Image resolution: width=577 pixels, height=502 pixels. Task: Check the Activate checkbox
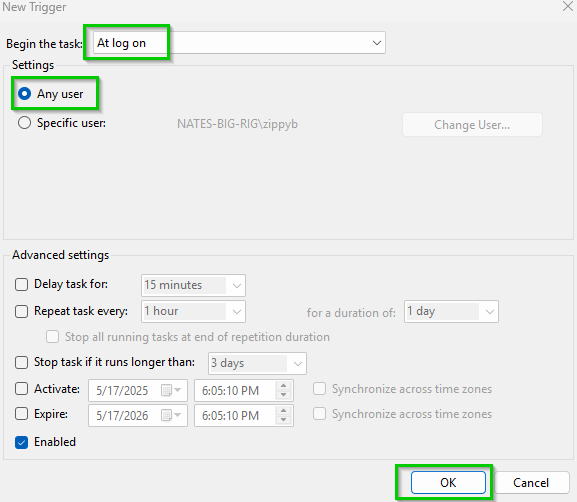(x=21, y=389)
